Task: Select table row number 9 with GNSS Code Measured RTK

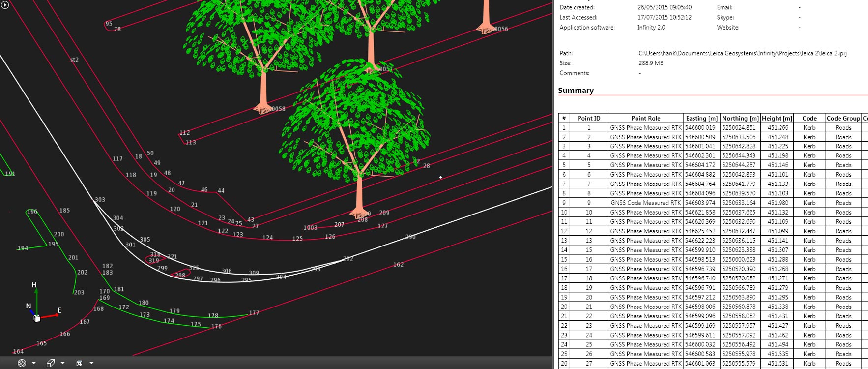Action: (x=645, y=203)
